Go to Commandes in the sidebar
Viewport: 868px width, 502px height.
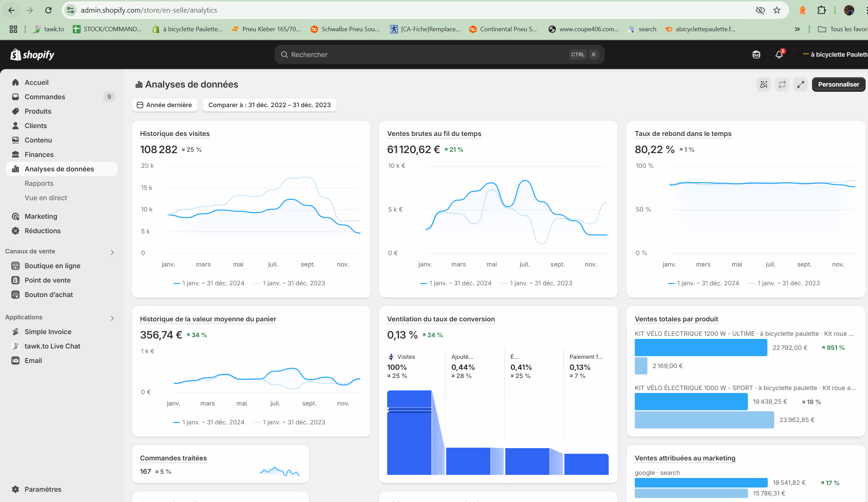click(45, 97)
